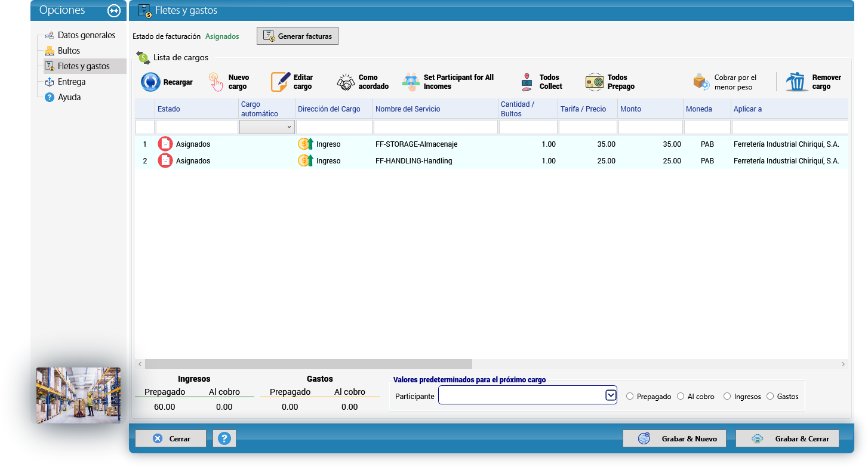Click status icon of FF-HANDLING-Handling row
The image size is (868, 467).
tap(165, 161)
